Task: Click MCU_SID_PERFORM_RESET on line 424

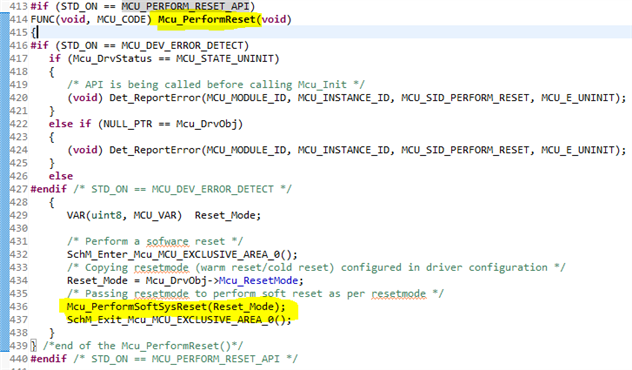Action: (x=465, y=150)
